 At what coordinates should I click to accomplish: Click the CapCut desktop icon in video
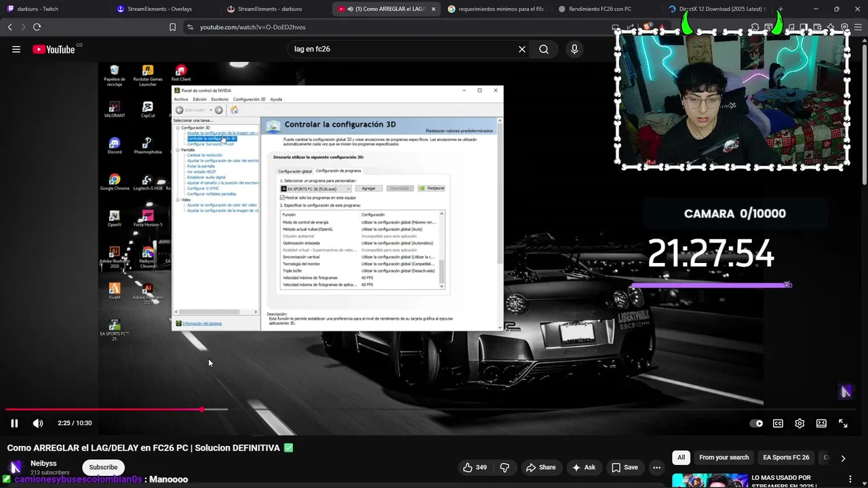click(148, 109)
